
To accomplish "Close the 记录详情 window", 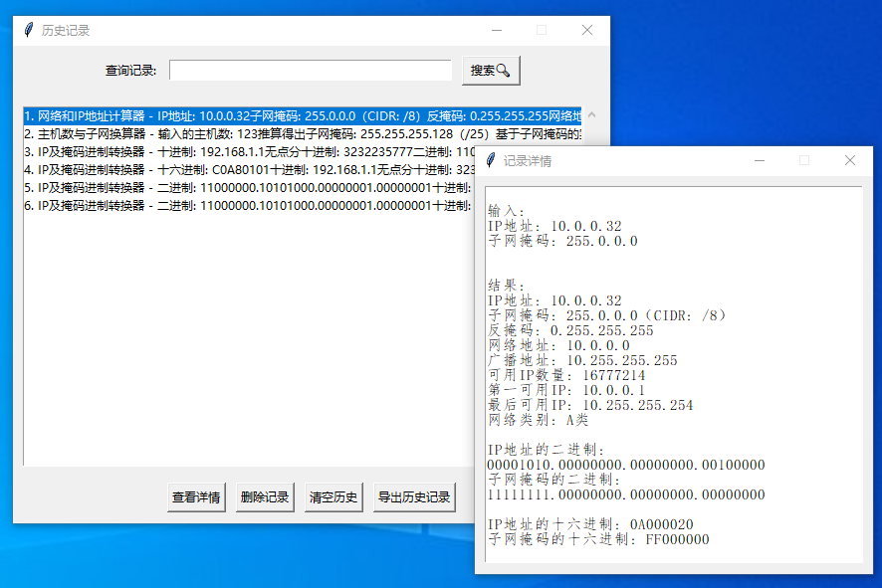I will (x=850, y=160).
